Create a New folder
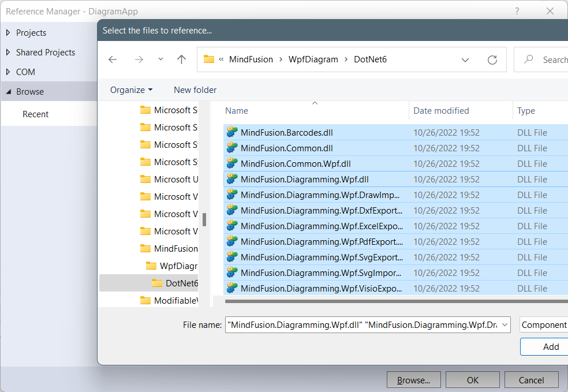Viewport: 568px width, 392px height. pos(195,90)
